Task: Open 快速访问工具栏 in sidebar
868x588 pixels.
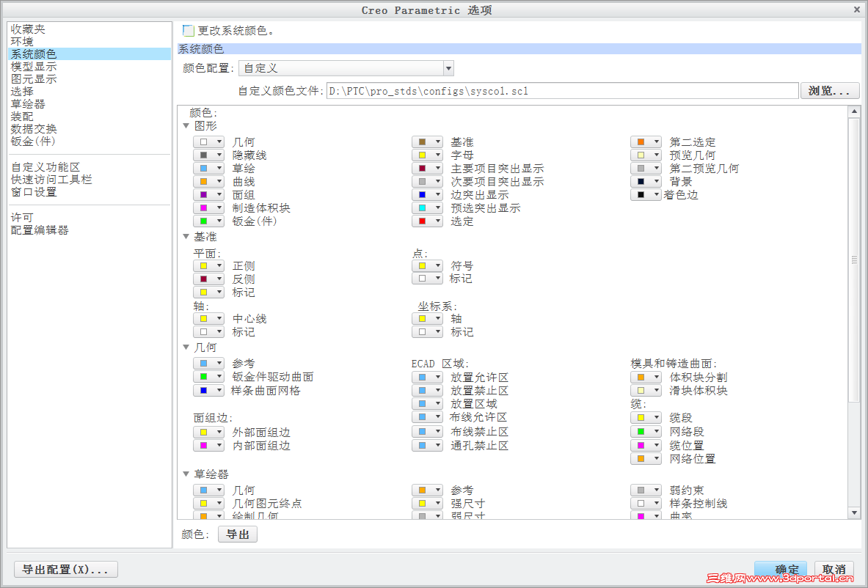Action: tap(51, 179)
